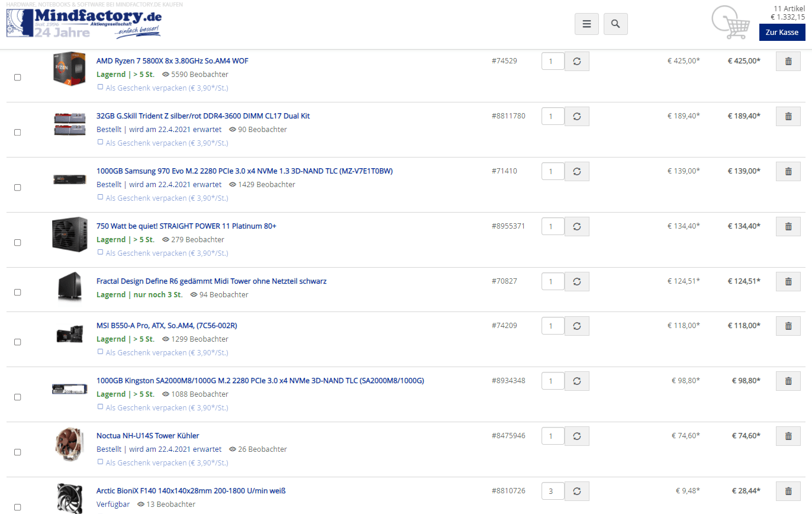
Task: Open Kingston SA2000M8/1000G product link
Action: tap(260, 381)
